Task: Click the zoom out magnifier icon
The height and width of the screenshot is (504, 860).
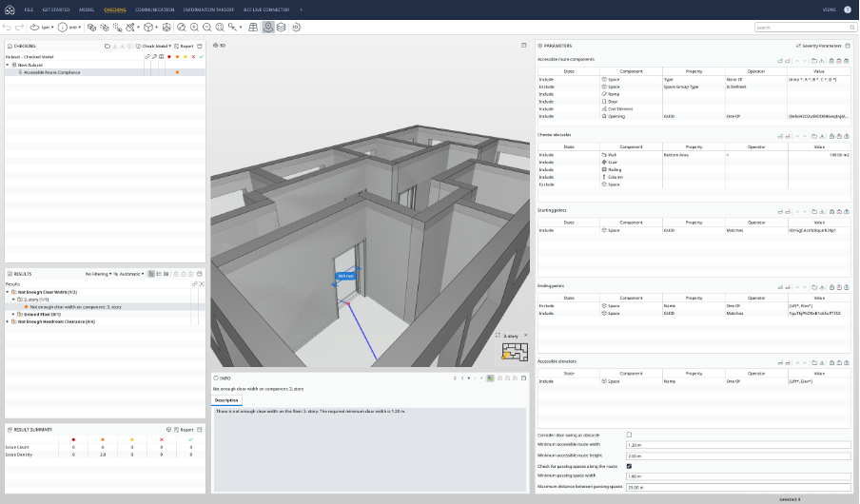Action: point(207,28)
